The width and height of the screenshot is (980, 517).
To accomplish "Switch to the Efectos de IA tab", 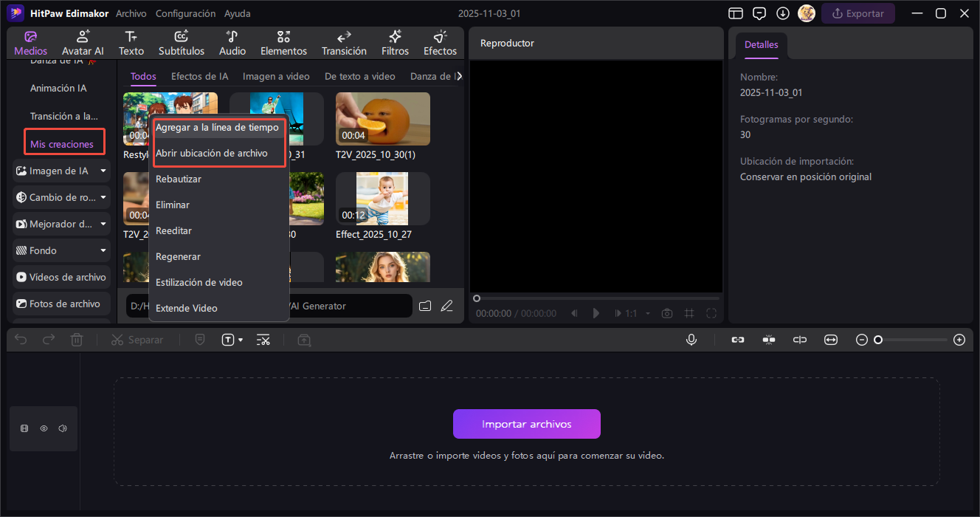I will [199, 76].
